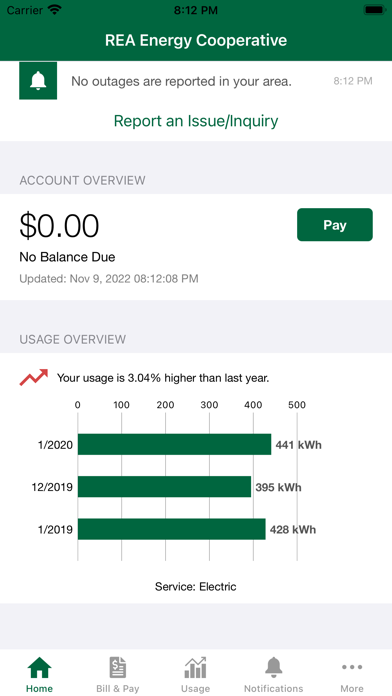Select the 'No outages are reported' message

tap(182, 82)
